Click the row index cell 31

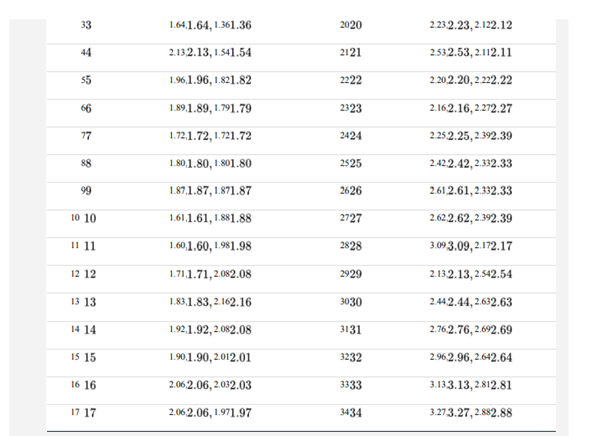point(351,329)
